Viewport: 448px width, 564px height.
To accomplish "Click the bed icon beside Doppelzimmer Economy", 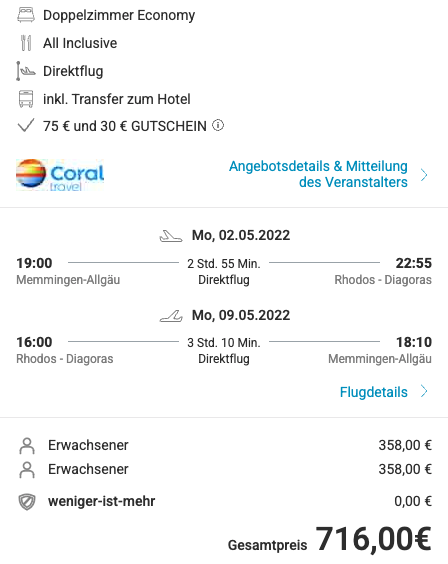I will 26,15.
